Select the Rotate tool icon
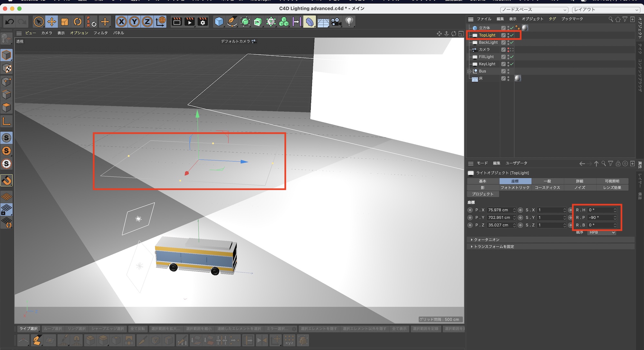 (78, 22)
